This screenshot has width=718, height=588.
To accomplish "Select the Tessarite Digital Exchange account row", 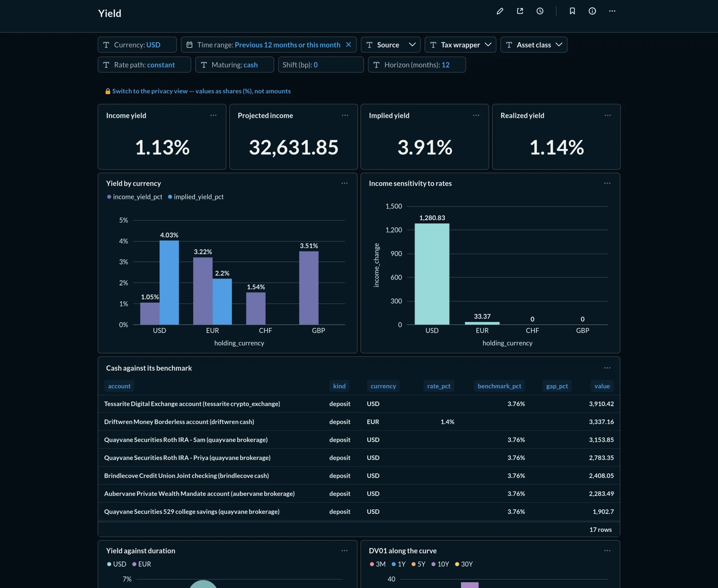I will pos(359,404).
